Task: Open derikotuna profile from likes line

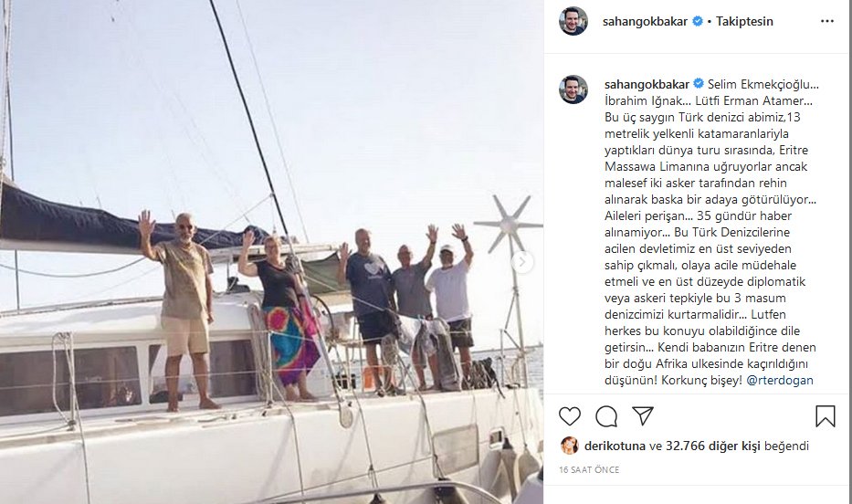Action: (x=615, y=446)
